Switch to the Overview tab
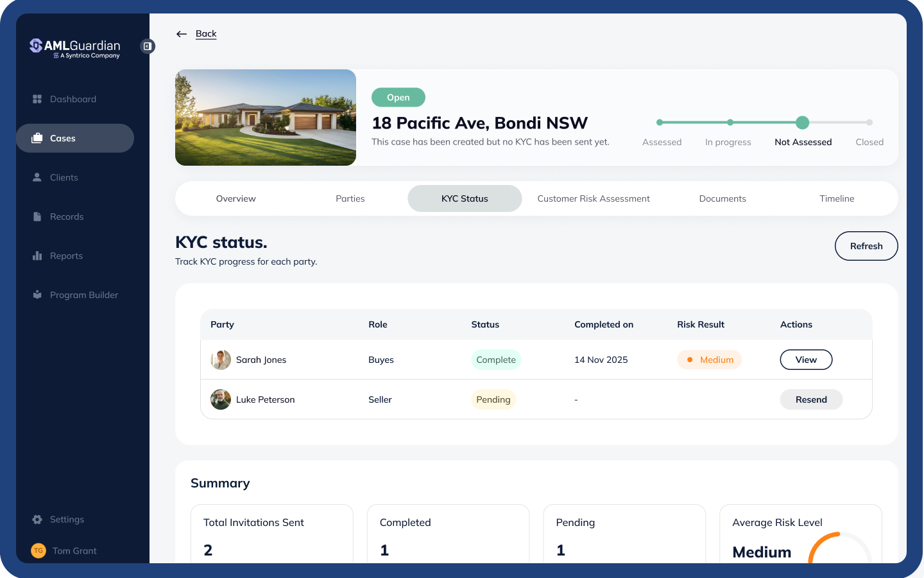The image size is (924, 578). pos(235,198)
